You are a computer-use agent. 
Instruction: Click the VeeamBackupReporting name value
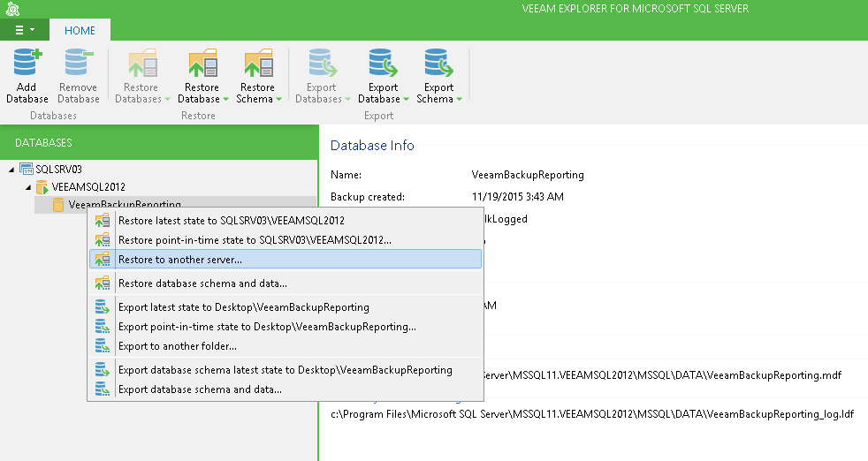pyautogui.click(x=528, y=175)
